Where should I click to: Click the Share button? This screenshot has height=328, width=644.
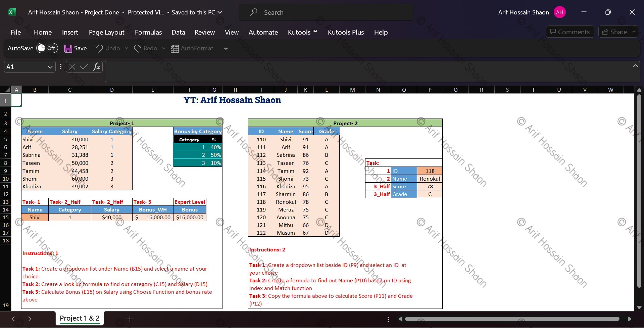[616, 32]
